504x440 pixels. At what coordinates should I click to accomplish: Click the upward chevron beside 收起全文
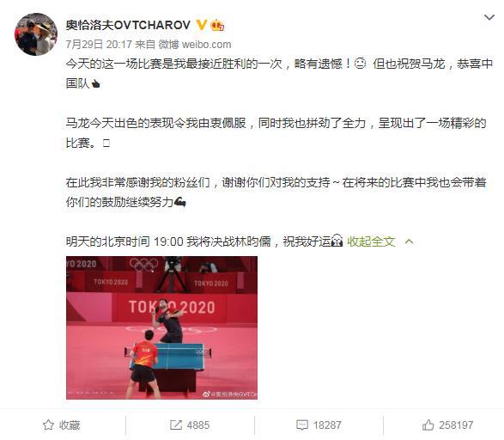tap(410, 241)
